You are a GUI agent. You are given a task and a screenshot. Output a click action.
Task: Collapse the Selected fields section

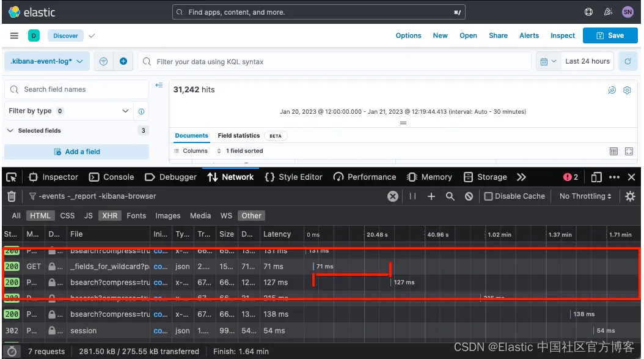tap(10, 131)
